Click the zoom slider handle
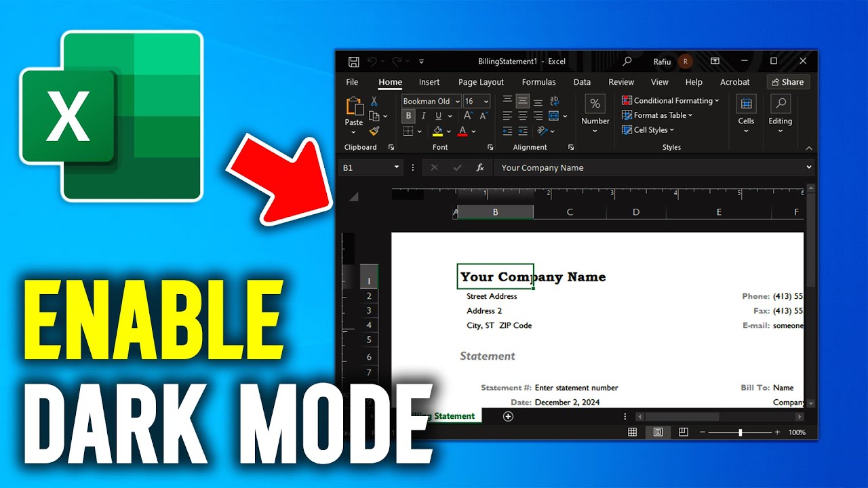Viewport: 868px width, 488px height. coord(741,432)
